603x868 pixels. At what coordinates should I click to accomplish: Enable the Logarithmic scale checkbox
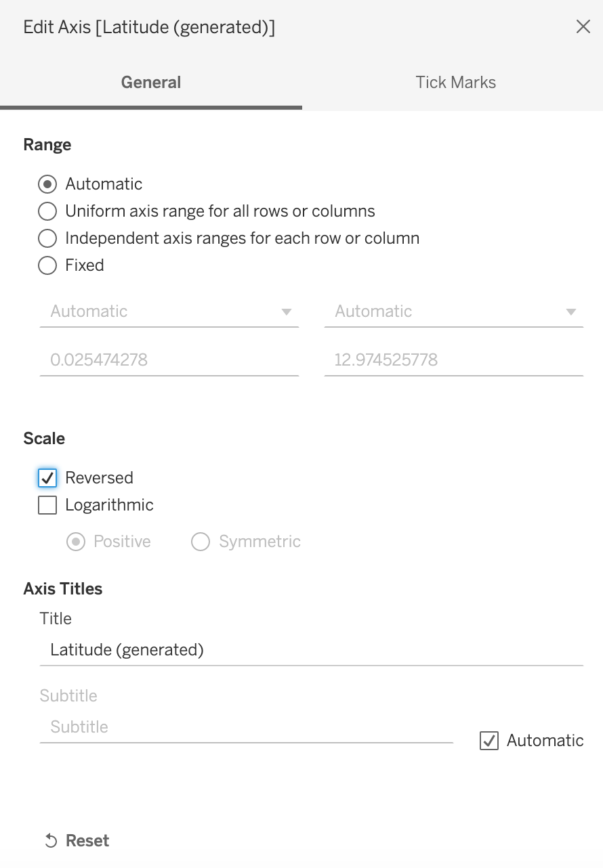tap(47, 505)
